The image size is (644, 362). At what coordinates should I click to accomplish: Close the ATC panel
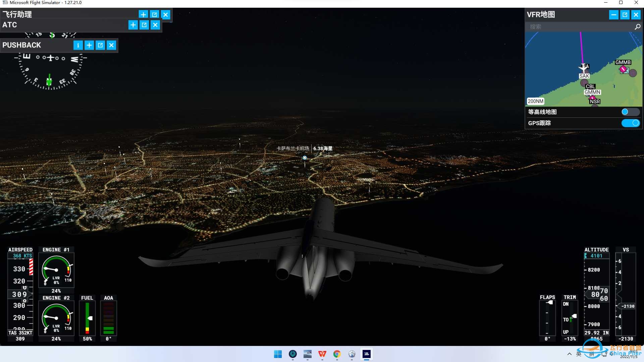(x=155, y=25)
